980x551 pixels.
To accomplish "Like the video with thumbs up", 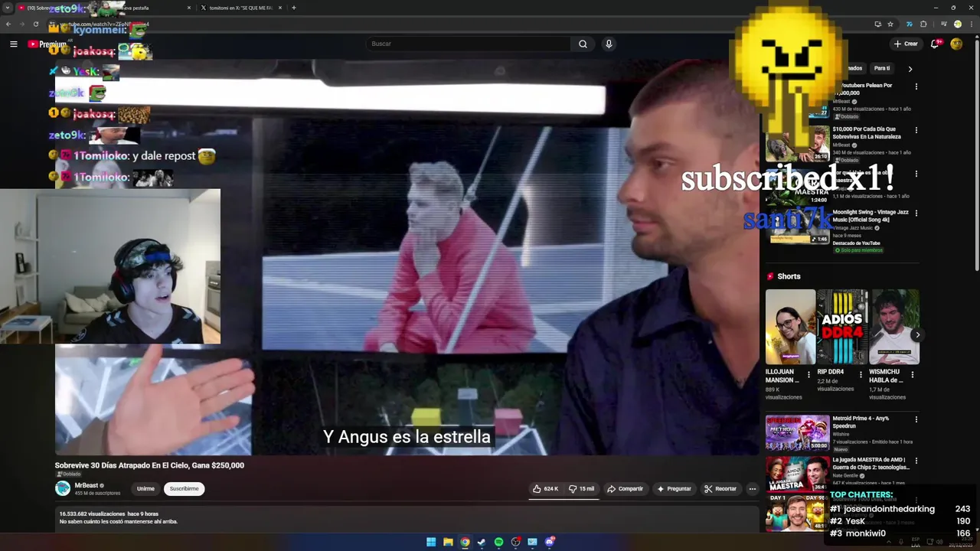I will pos(546,488).
